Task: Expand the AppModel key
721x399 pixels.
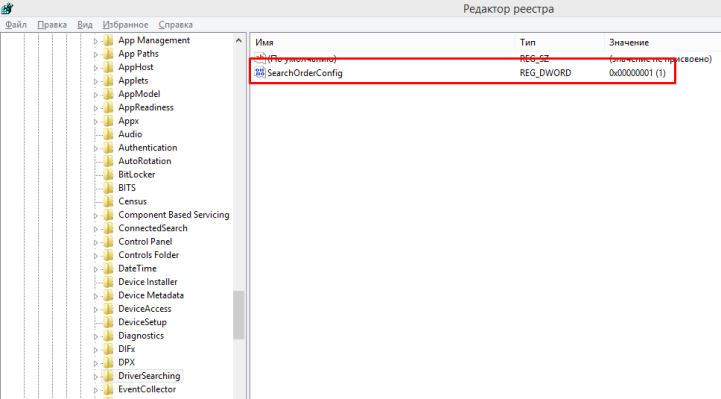Action: [96, 95]
